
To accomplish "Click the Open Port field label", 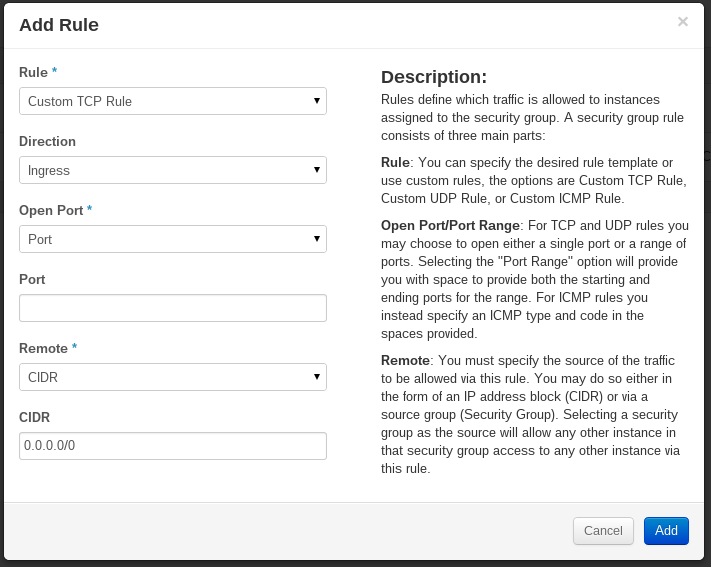I will point(51,210).
